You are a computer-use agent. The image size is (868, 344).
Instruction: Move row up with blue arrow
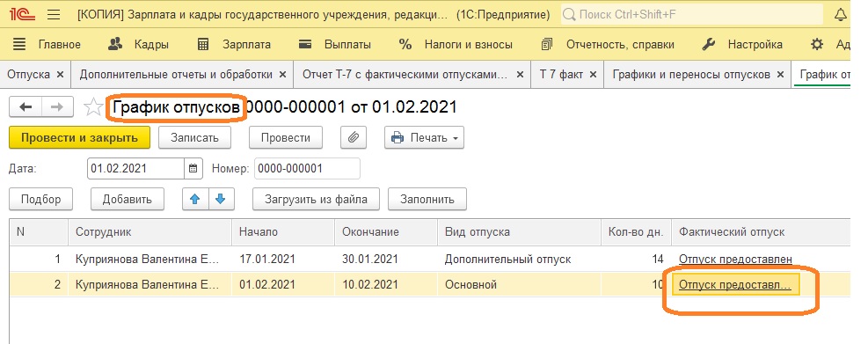(195, 199)
